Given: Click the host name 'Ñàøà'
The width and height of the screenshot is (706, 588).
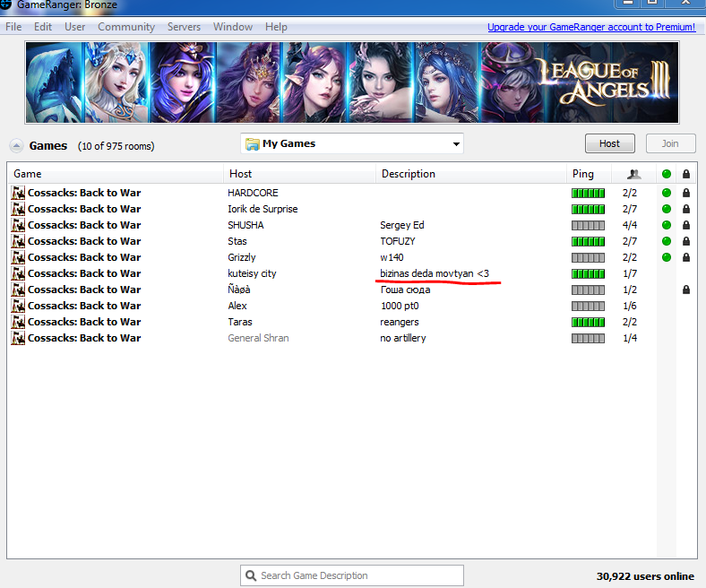Looking at the screenshot, I should (239, 290).
